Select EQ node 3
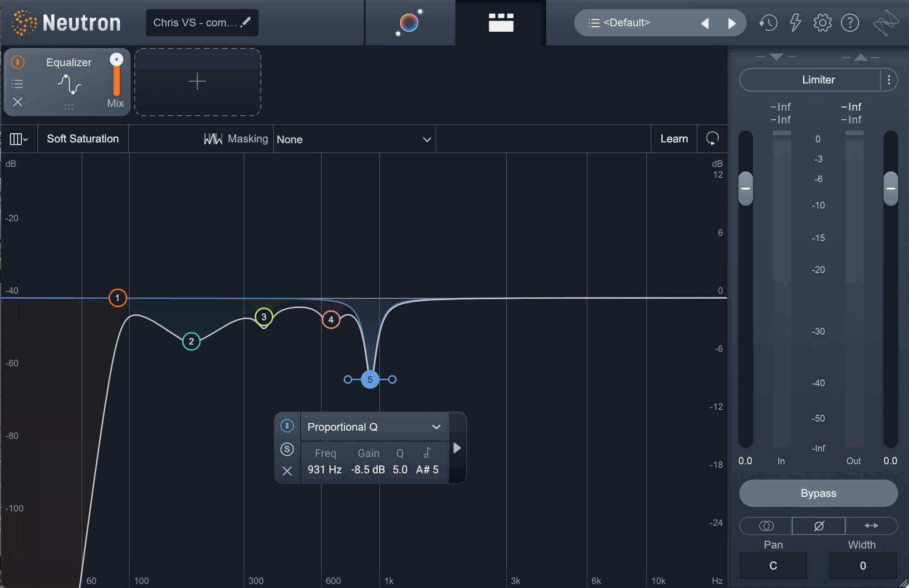This screenshot has width=909, height=588. pos(264,317)
